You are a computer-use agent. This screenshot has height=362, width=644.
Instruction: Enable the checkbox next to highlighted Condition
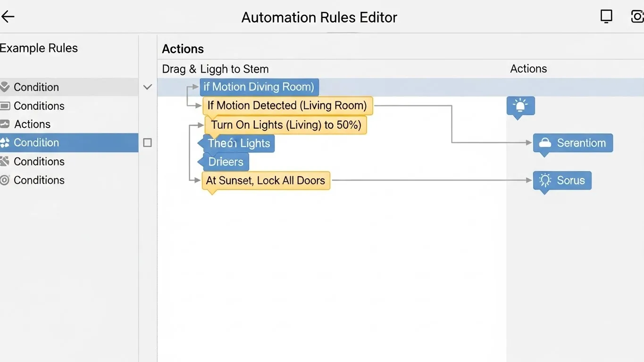147,142
